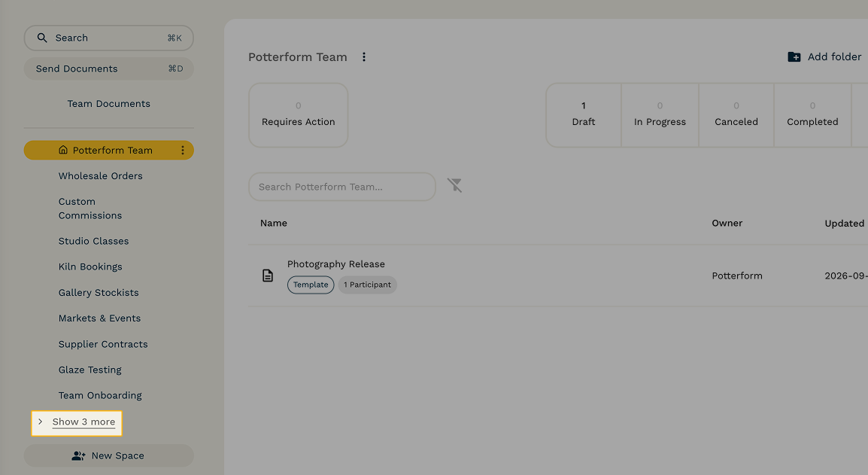Focus the Search Potterform Team field
868x475 pixels.
[x=342, y=187]
